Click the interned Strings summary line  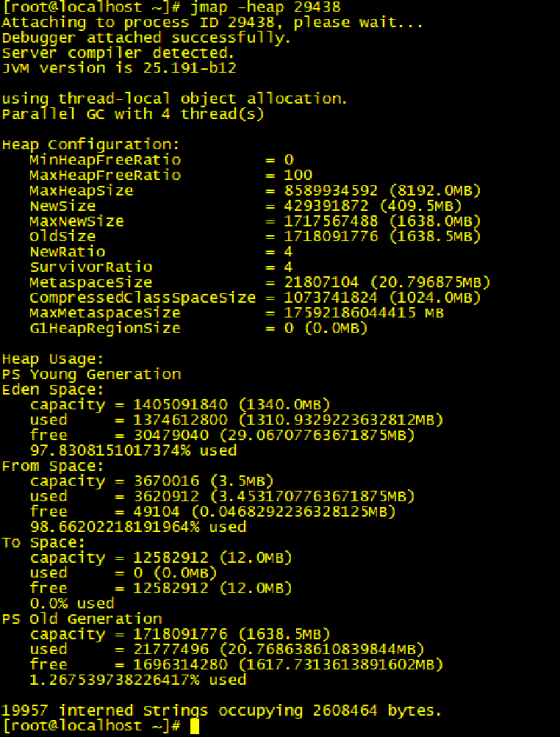(222, 711)
